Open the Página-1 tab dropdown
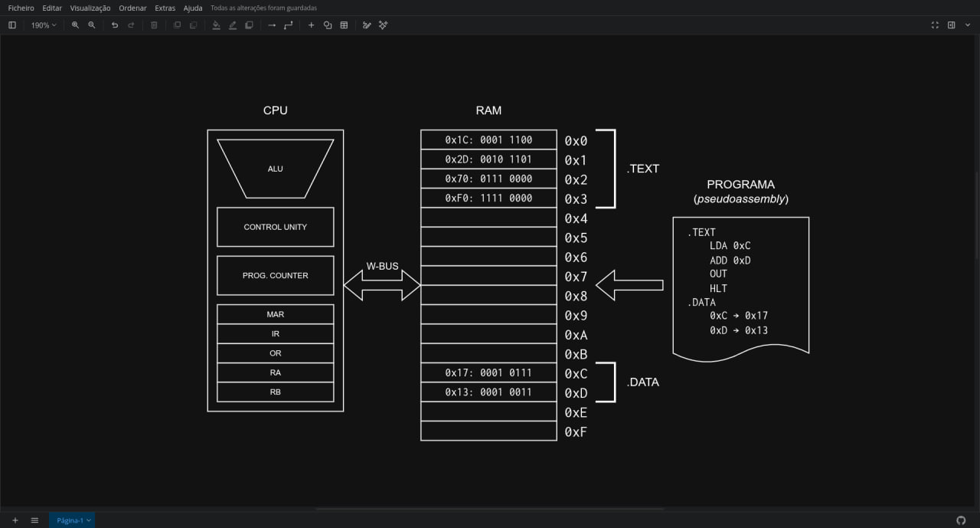Screen dimensions: 980x528 click(x=73, y=520)
